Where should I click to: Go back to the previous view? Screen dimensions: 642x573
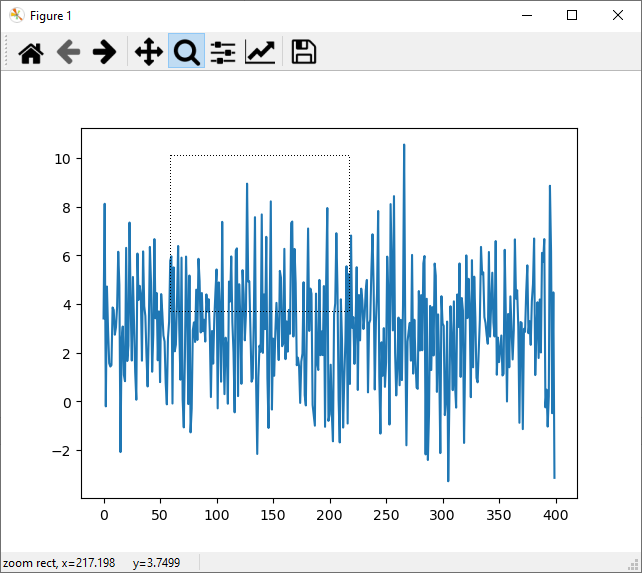68,52
